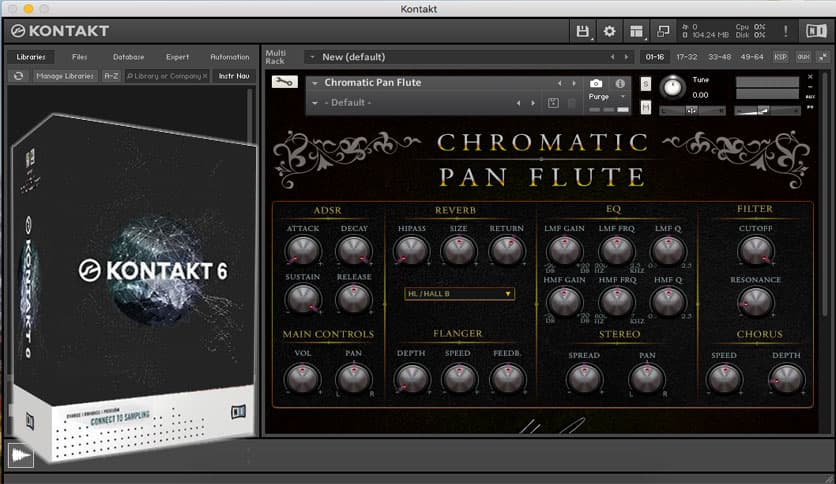
Task: Open the Chromatic Pan Flute instrument dropdown arrow
Action: click(x=315, y=83)
